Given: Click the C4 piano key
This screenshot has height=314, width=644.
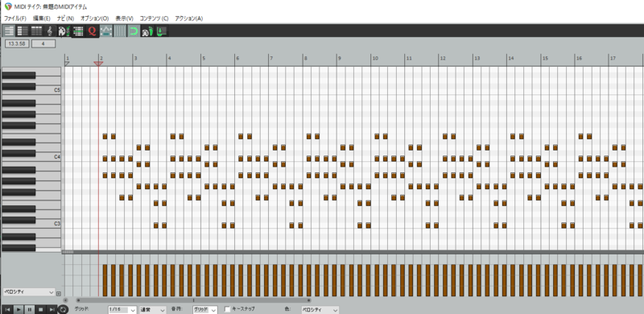Looking at the screenshot, I should click(x=31, y=158).
